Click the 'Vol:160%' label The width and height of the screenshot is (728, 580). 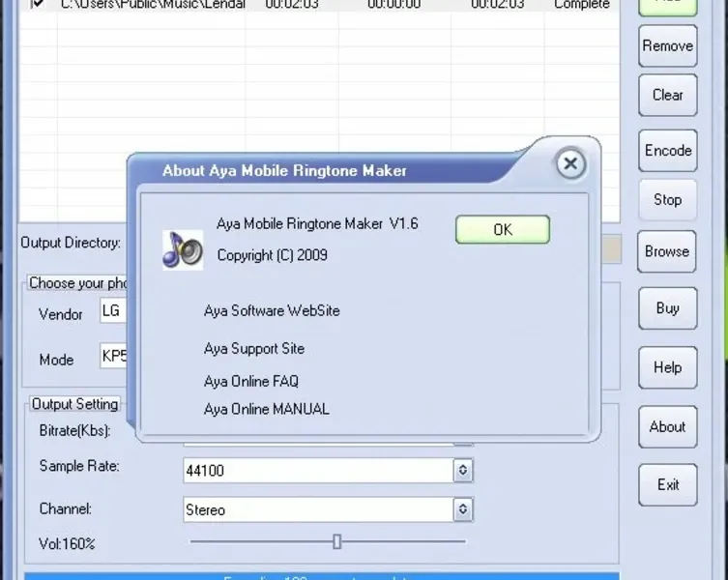(x=67, y=544)
